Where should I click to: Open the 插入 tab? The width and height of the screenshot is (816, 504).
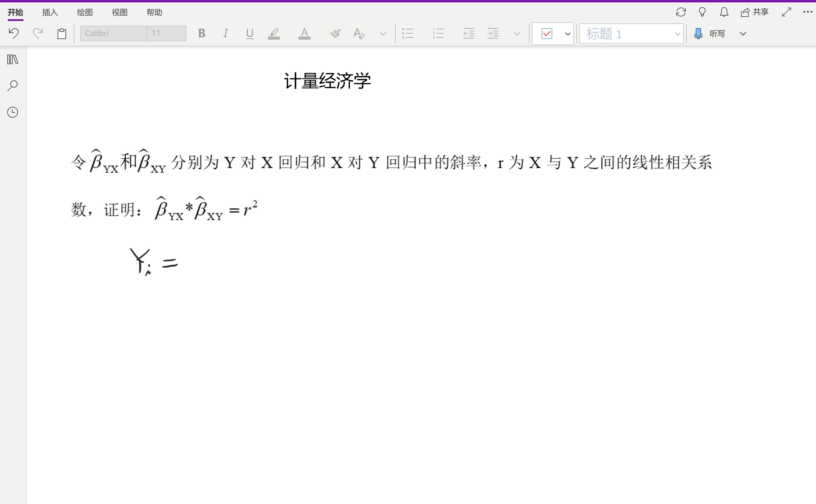50,12
